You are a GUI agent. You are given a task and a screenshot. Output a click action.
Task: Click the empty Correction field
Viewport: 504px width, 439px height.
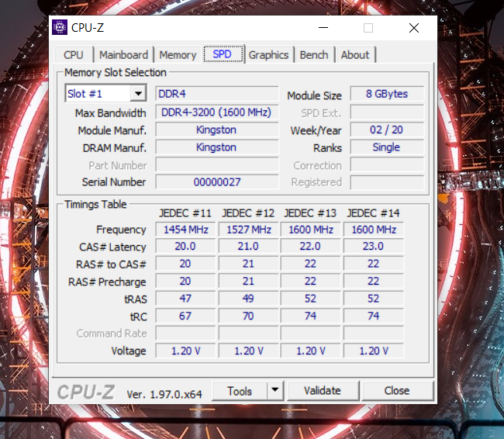387,164
